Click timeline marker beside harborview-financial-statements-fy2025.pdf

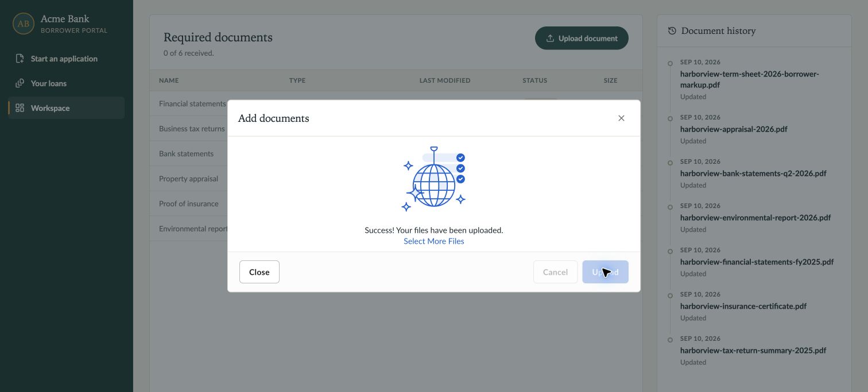(670, 252)
